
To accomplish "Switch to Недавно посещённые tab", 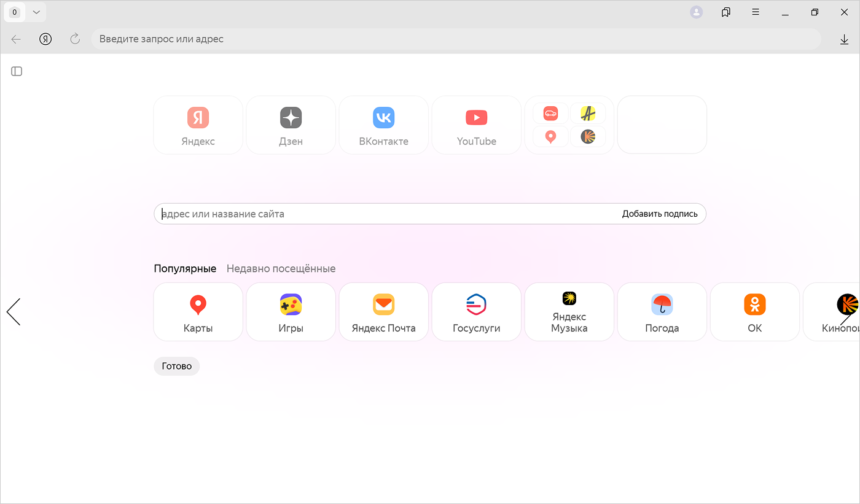I will pos(281,269).
